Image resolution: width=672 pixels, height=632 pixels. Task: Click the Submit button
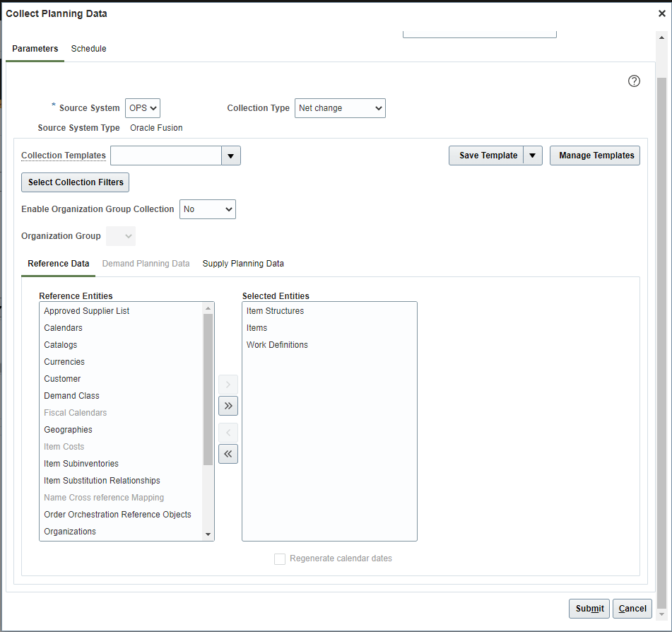(589, 609)
